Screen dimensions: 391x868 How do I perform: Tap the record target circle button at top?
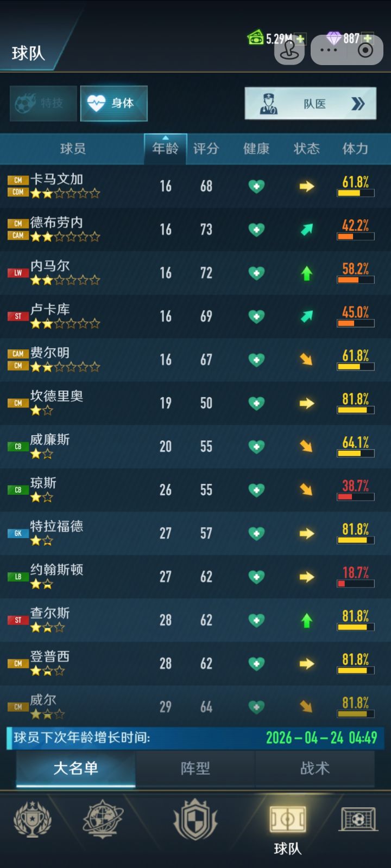[366, 50]
